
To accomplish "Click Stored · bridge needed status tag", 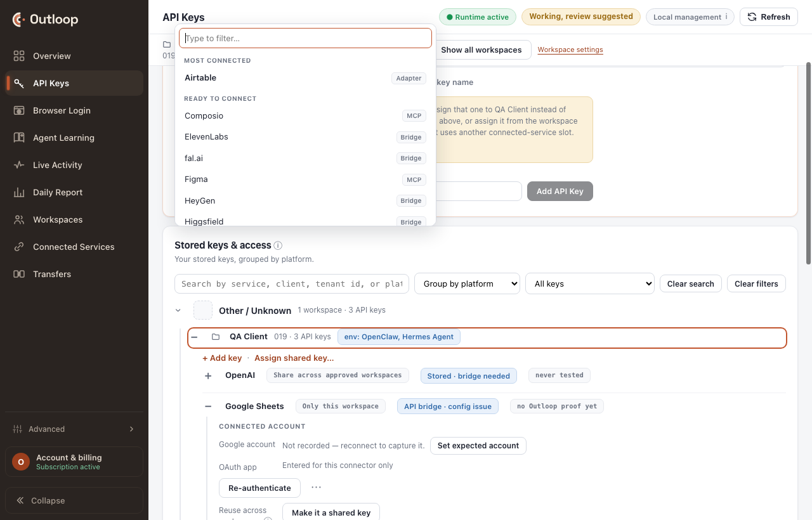I will tap(469, 376).
